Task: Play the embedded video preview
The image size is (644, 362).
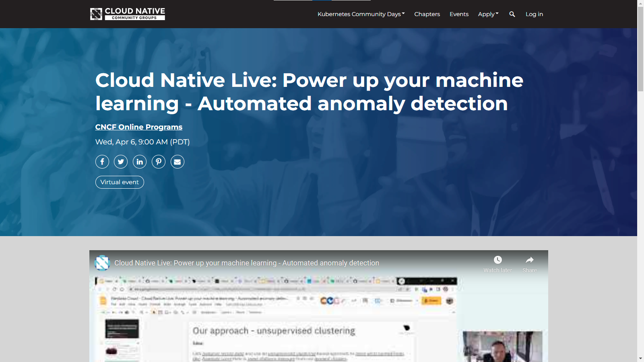Action: click(x=318, y=322)
